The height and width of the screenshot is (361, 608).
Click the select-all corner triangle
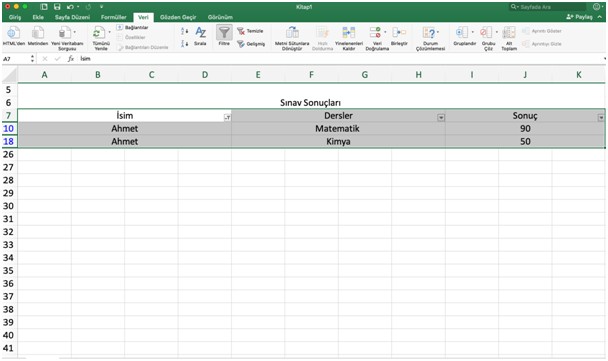point(9,74)
